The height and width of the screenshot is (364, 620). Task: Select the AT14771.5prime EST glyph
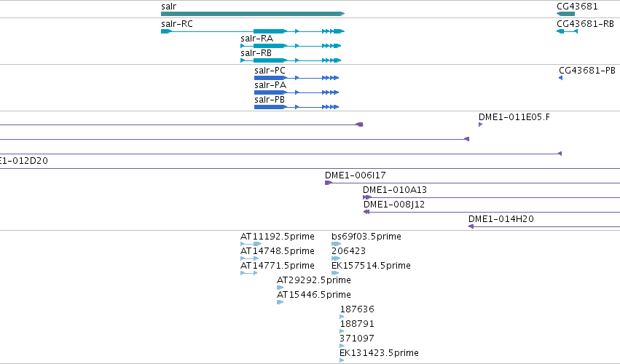(248, 273)
